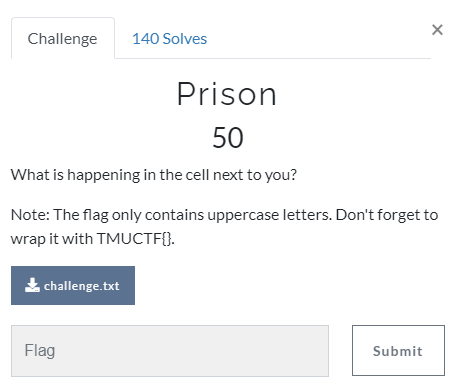Screen dimensions: 462x390
Task: Click the download icon on challenge.txt
Action: 32,285
